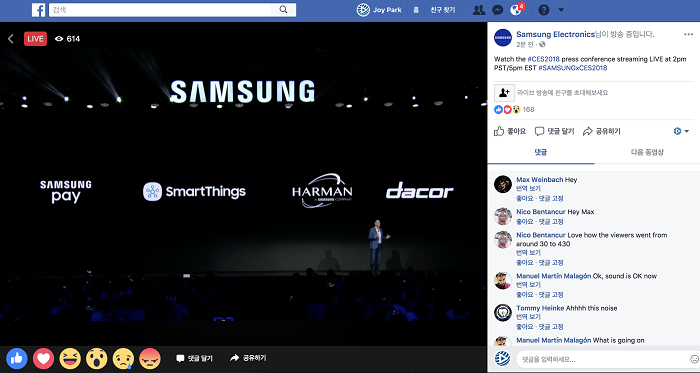This screenshot has width=700, height=373.
Task: Open Messenger icon in top bar
Action: pyautogui.click(x=498, y=10)
